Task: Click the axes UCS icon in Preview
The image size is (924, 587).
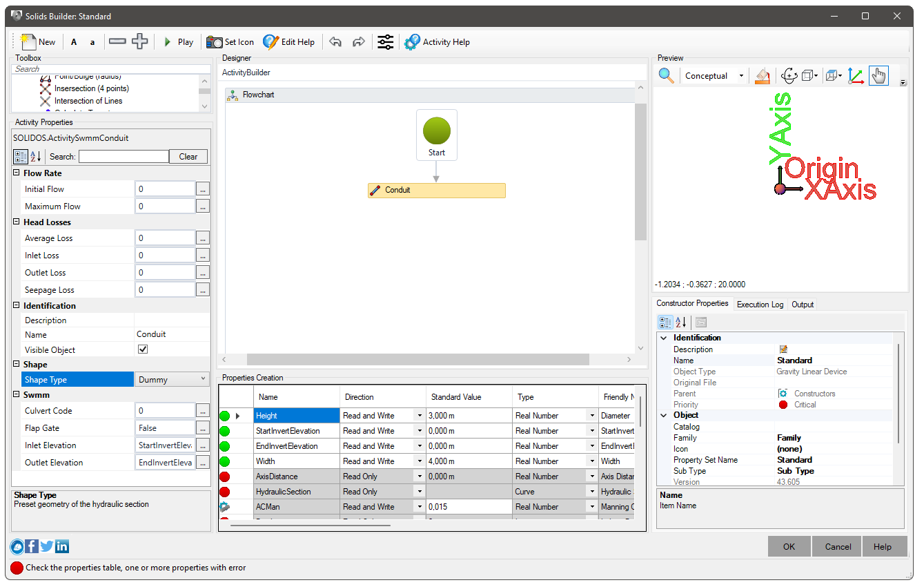Action: pyautogui.click(x=856, y=76)
